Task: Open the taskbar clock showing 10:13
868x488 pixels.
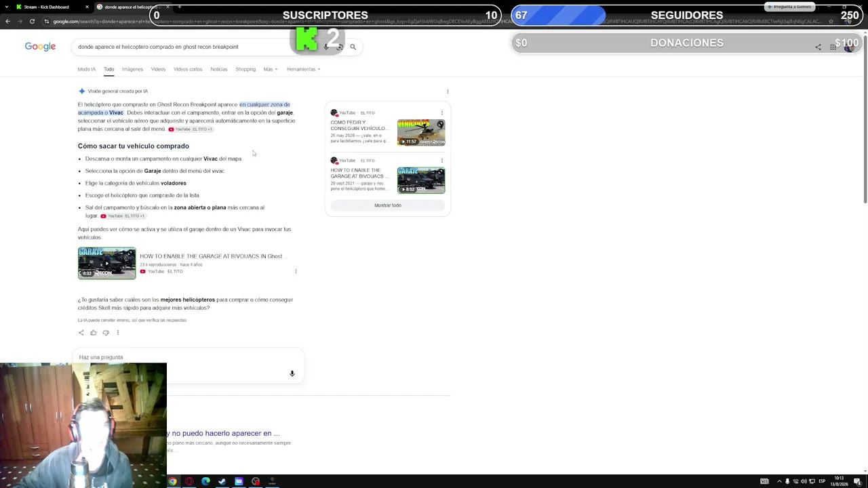Action: point(840,481)
